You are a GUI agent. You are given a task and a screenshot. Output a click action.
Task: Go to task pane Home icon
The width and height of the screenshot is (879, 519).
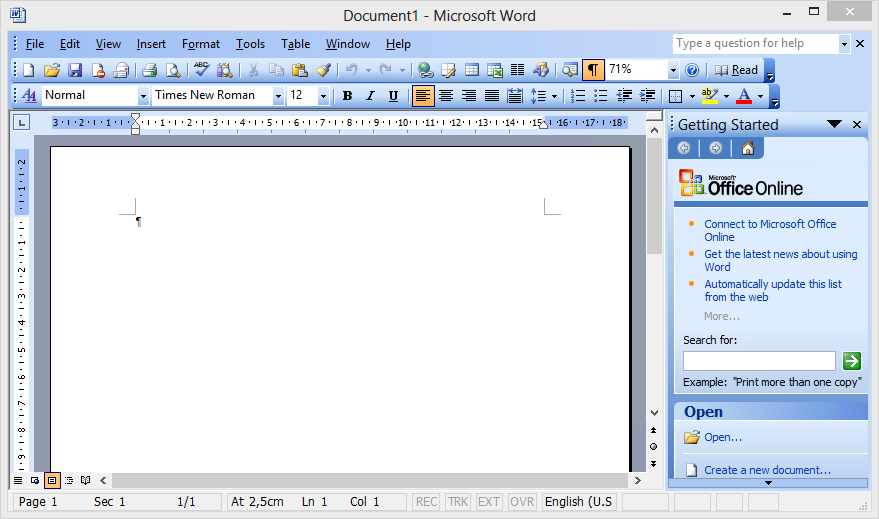coord(748,148)
